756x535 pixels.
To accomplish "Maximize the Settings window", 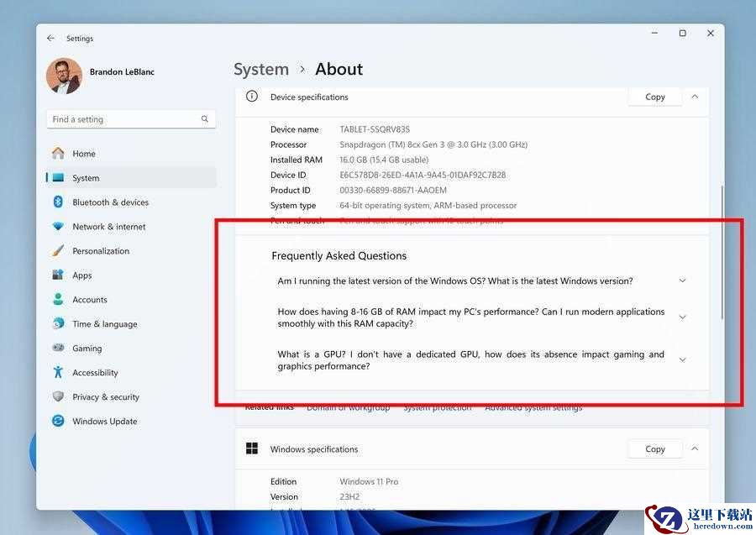I will 682,34.
